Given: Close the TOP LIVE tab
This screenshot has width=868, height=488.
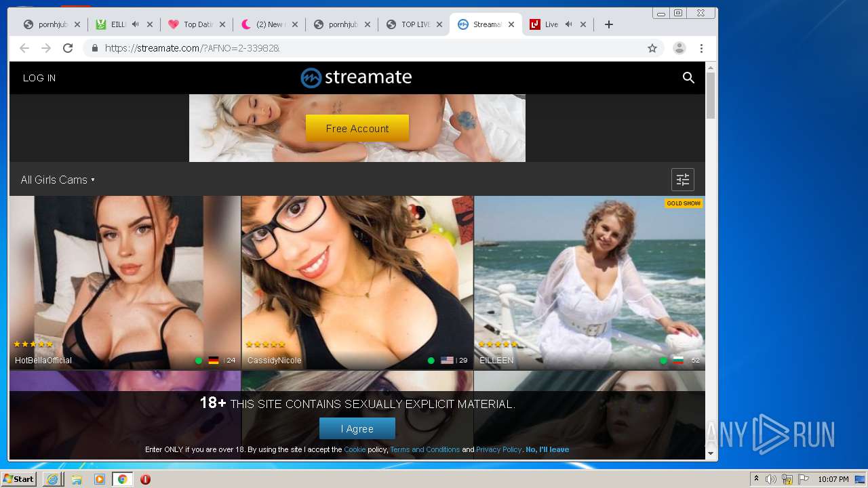Looking at the screenshot, I should pos(439,24).
